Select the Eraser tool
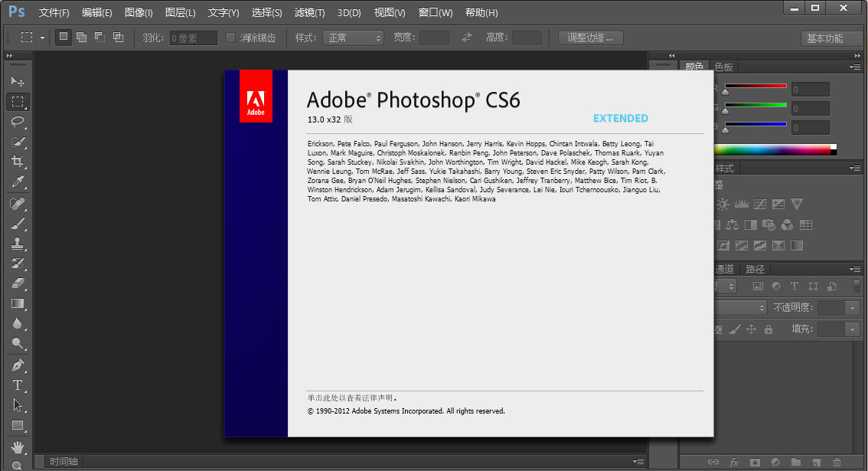 (x=18, y=283)
